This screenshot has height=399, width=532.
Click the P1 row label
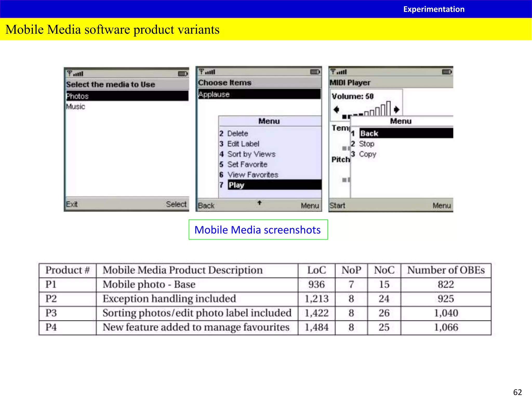(x=51, y=284)
